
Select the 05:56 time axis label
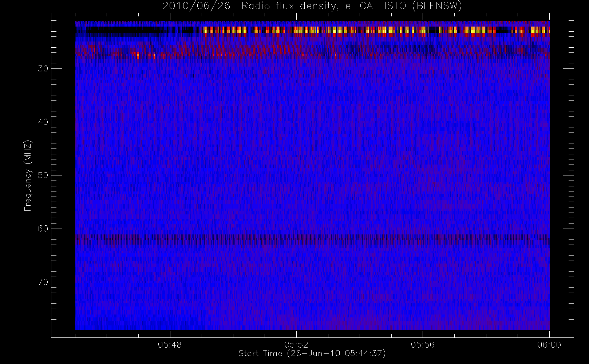[423, 345]
